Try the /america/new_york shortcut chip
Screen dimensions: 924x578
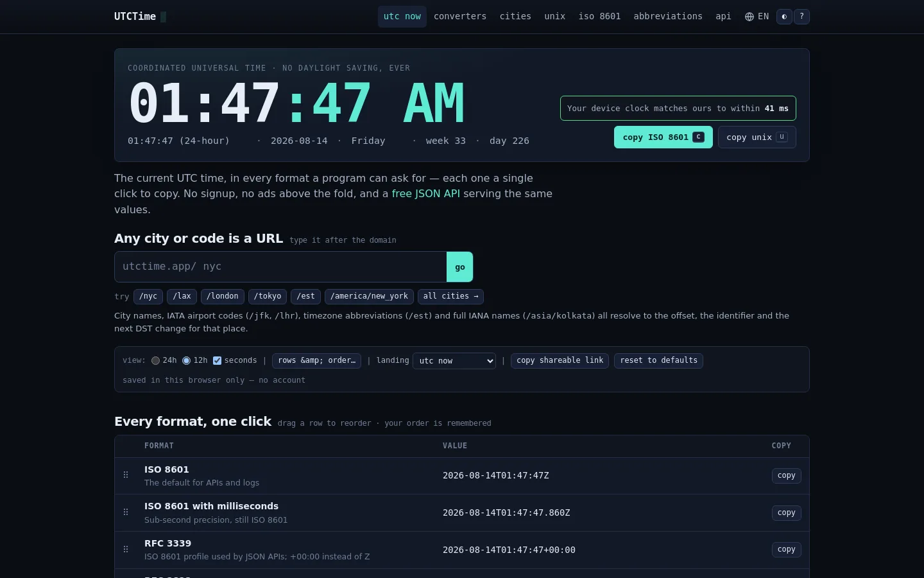369,296
